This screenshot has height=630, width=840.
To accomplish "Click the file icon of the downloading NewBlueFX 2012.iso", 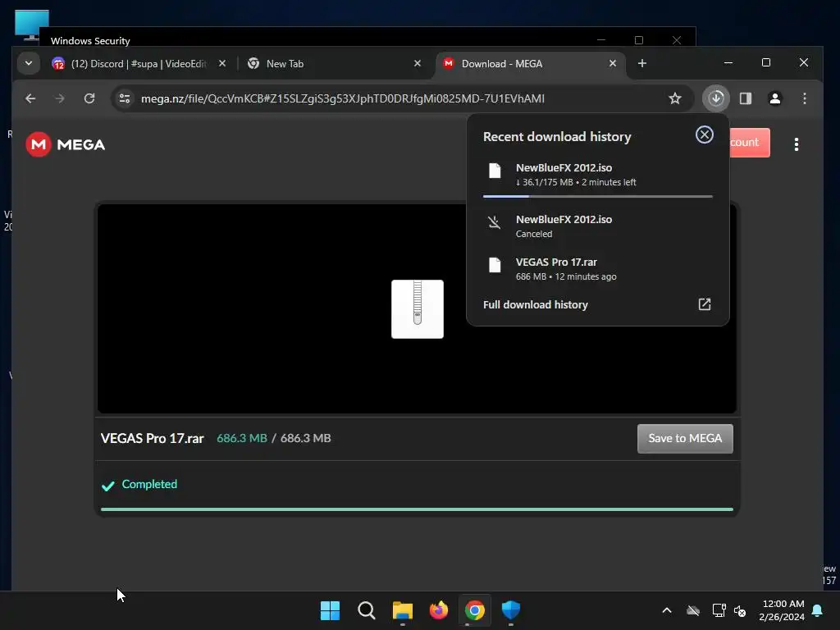I will coord(495,171).
